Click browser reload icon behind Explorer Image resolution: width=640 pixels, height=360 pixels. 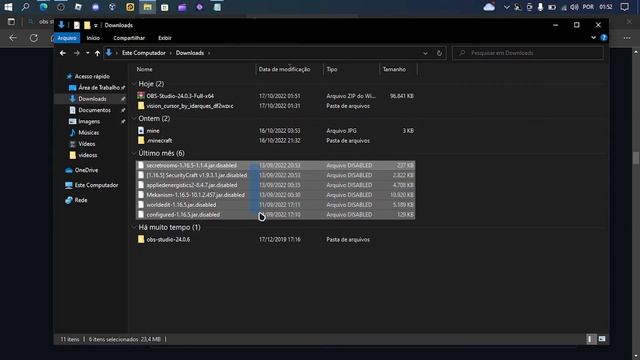[x=34, y=38]
